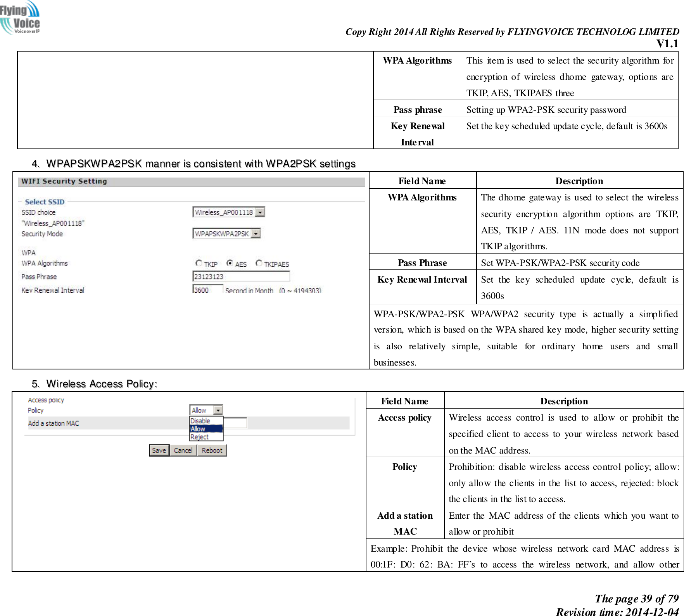This screenshot has width=684, height=616.
Task: Click the Pass Phrase input field
Action: tap(241, 276)
